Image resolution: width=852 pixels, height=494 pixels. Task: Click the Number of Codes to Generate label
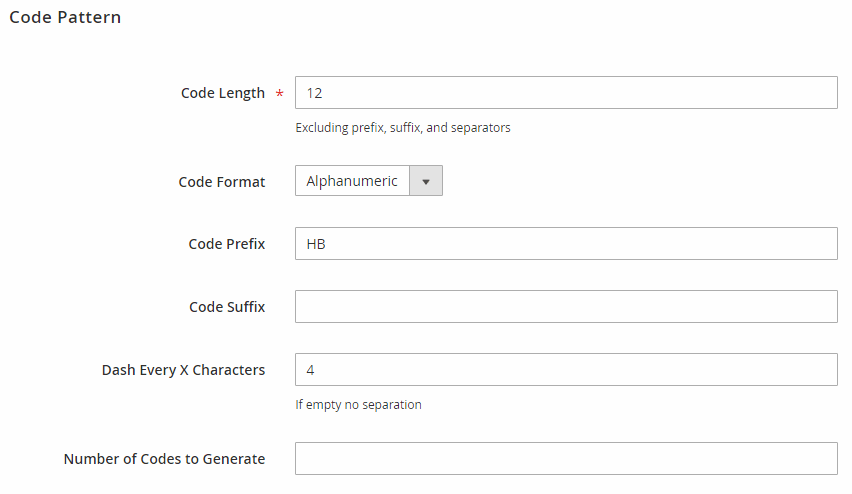(164, 459)
